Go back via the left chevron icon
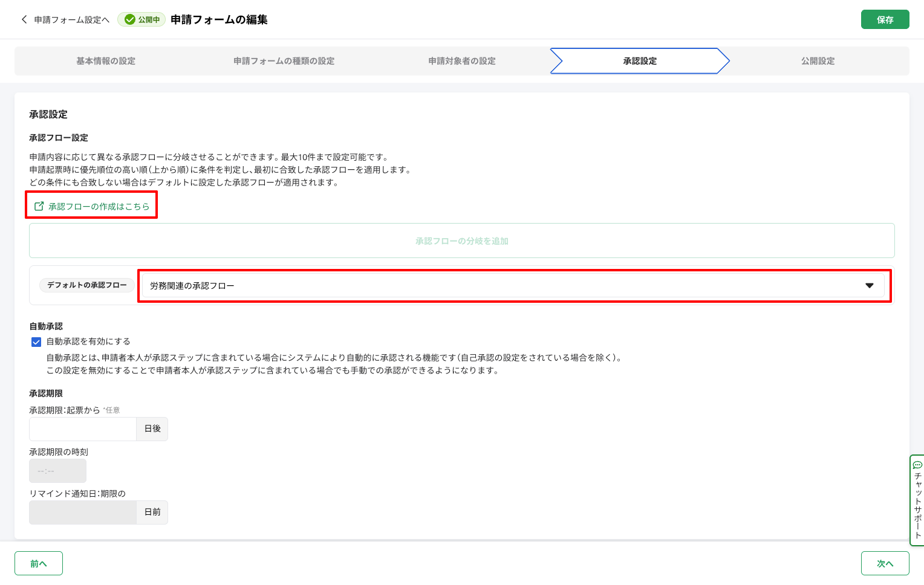This screenshot has width=924, height=585. 24,19
